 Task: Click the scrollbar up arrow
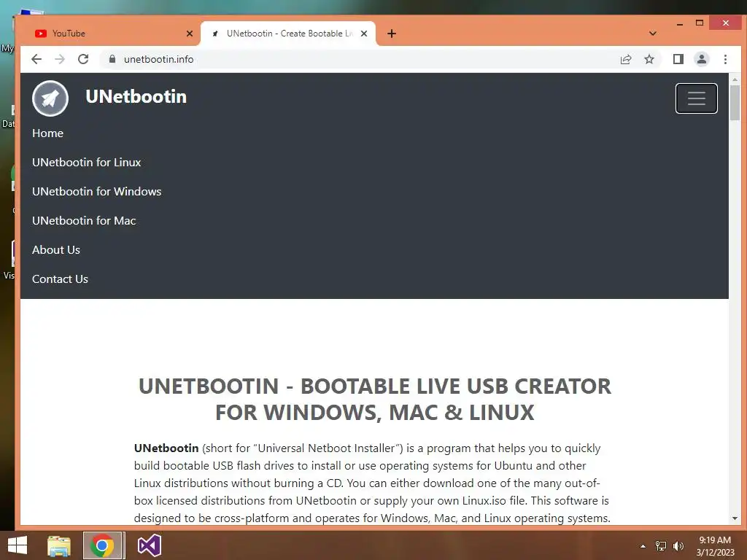click(x=735, y=79)
